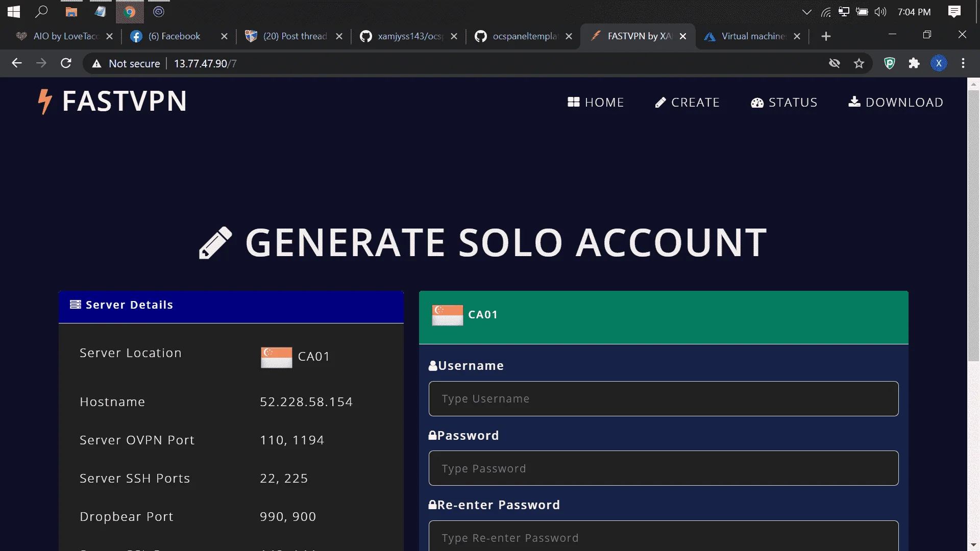Image resolution: width=980 pixels, height=551 pixels.
Task: Open the notification action center
Action: pyautogui.click(x=954, y=12)
